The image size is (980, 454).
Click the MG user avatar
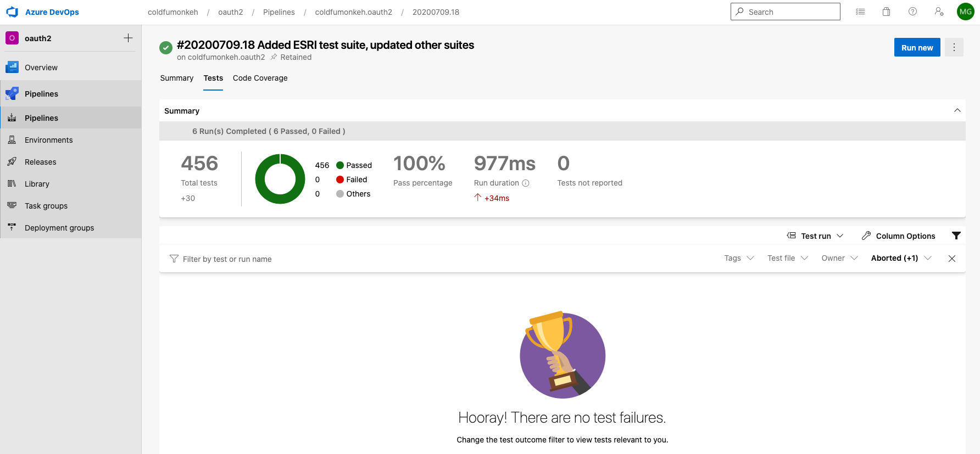[x=965, y=12]
